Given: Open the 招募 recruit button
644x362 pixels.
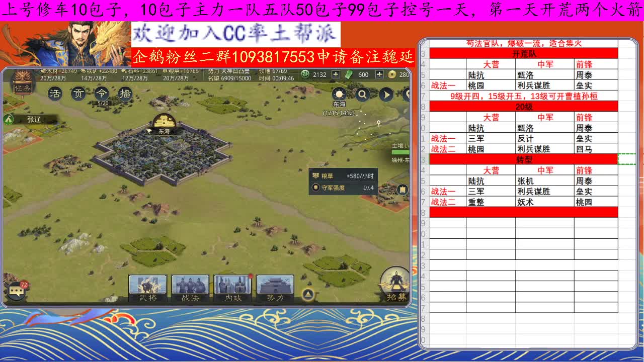Looking at the screenshot, I should click(395, 286).
